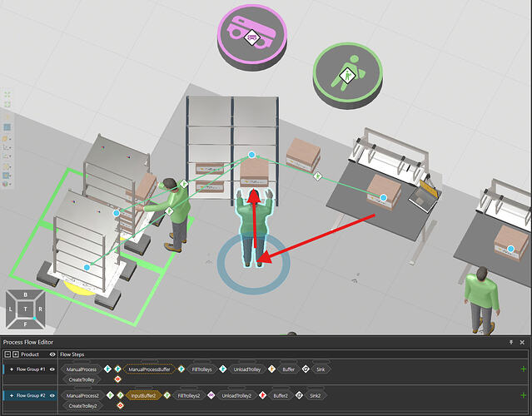This screenshot has width=532, height=416.
Task: Select Flow Group #2 label
Action: click(x=31, y=395)
